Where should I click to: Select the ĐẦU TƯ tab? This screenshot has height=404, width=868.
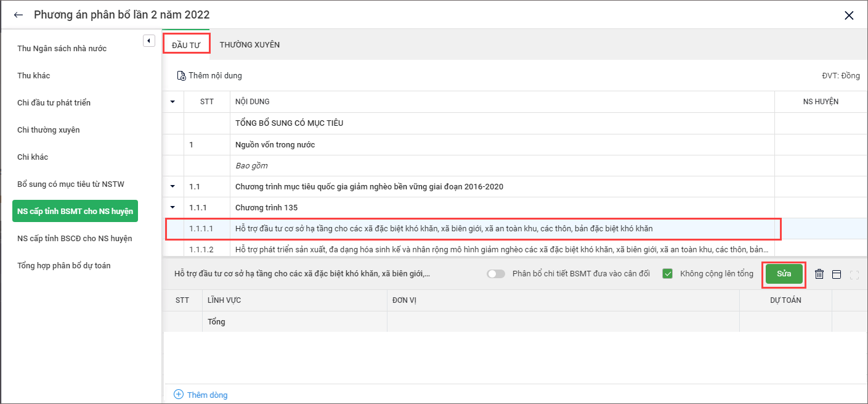coord(186,44)
